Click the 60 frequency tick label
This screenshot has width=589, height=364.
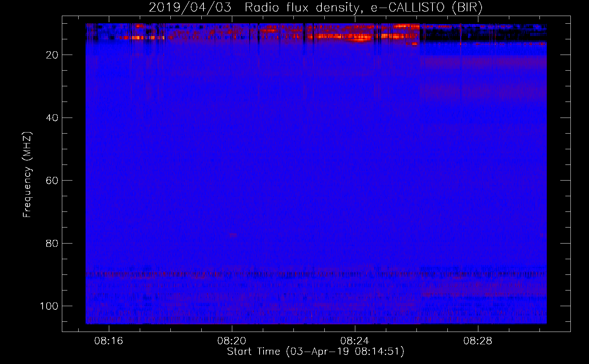(52, 181)
